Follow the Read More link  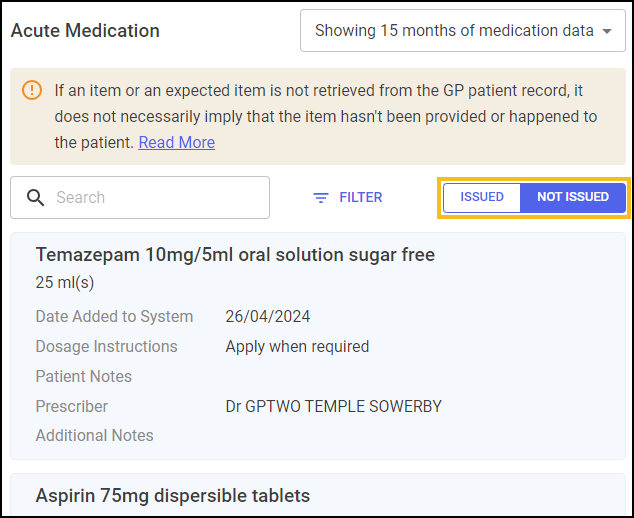coord(177,142)
